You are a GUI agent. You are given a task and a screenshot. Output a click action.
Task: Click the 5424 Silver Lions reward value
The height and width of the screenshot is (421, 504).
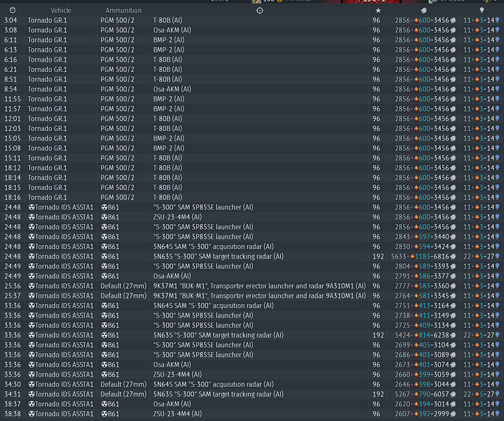[402, 335]
